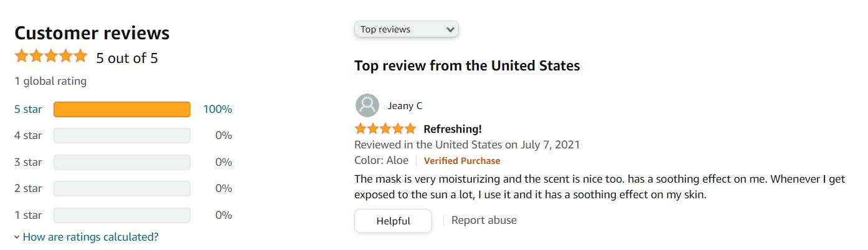Click the empty 3 star rating bar
Screen dimensions: 868x250
(122, 162)
